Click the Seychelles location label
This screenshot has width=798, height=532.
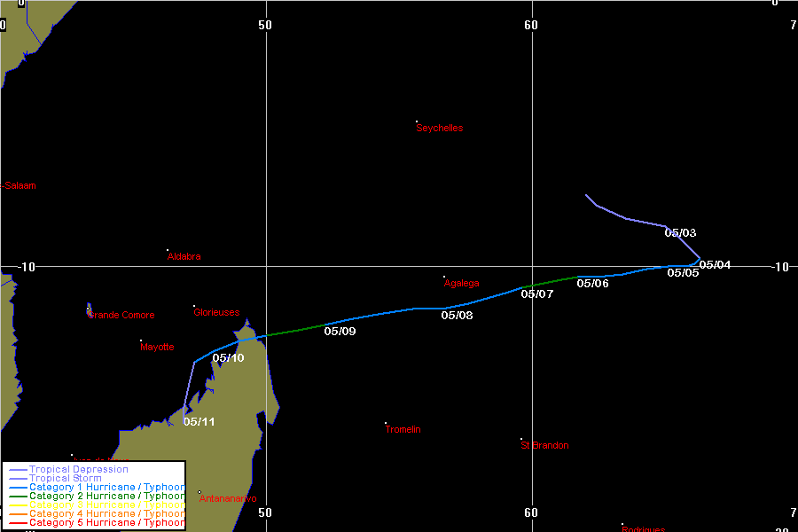tap(440, 128)
